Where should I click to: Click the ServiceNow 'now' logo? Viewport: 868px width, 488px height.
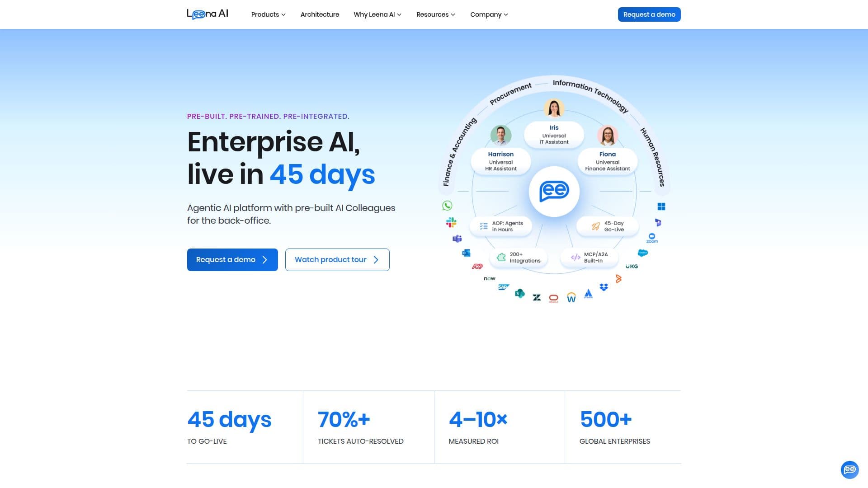pyautogui.click(x=490, y=278)
